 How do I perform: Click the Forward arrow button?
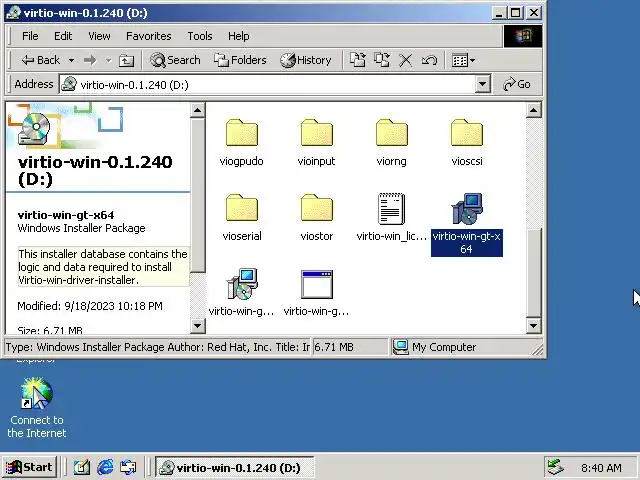(90, 60)
